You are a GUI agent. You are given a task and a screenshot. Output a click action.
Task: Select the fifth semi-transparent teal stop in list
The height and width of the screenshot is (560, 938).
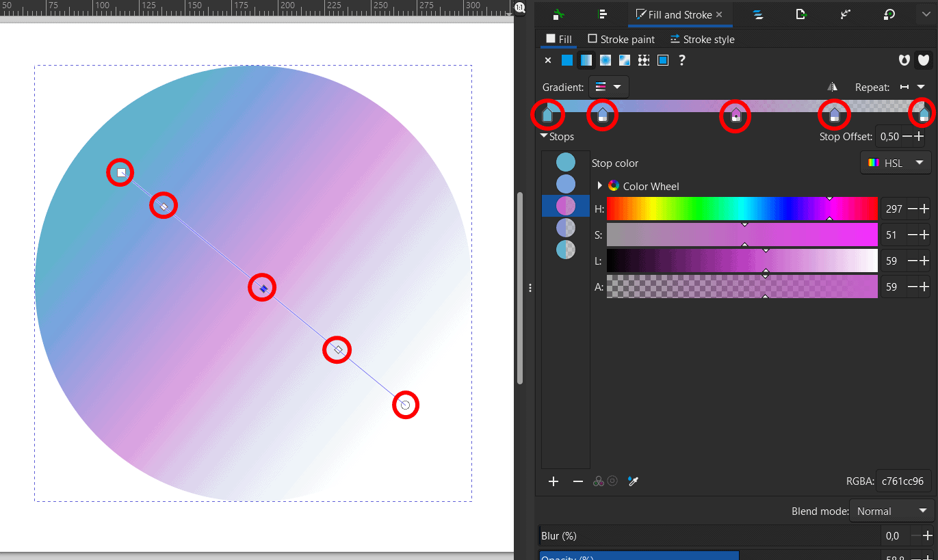point(566,250)
